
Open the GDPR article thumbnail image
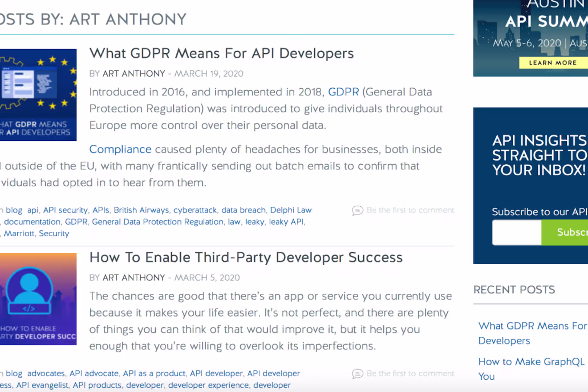click(x=38, y=95)
